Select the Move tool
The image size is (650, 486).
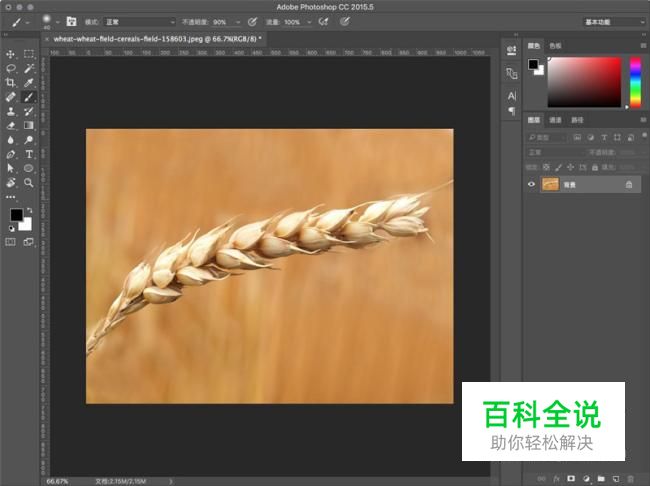[x=10, y=54]
